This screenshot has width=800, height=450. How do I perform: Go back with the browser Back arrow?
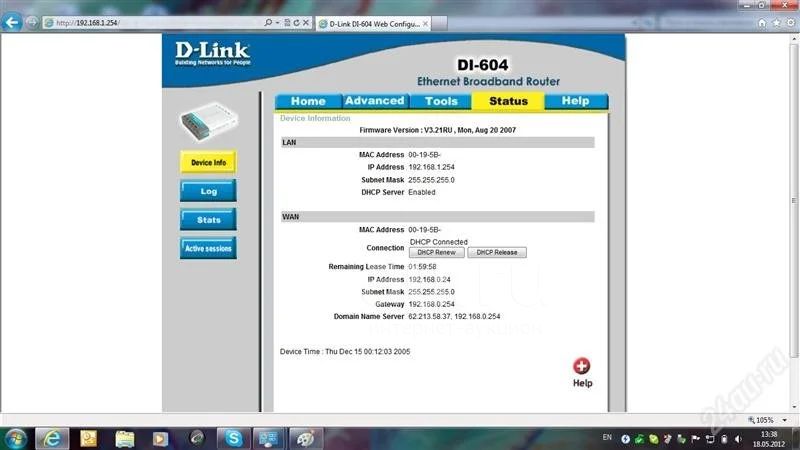(x=12, y=22)
